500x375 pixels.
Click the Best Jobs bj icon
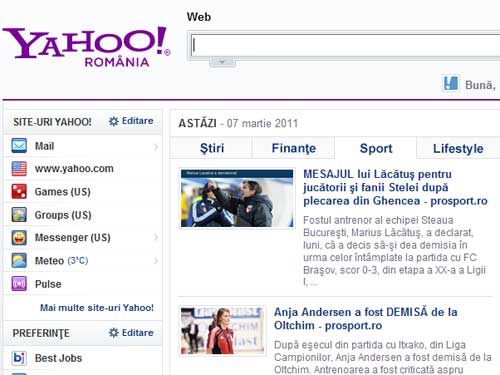(19, 358)
